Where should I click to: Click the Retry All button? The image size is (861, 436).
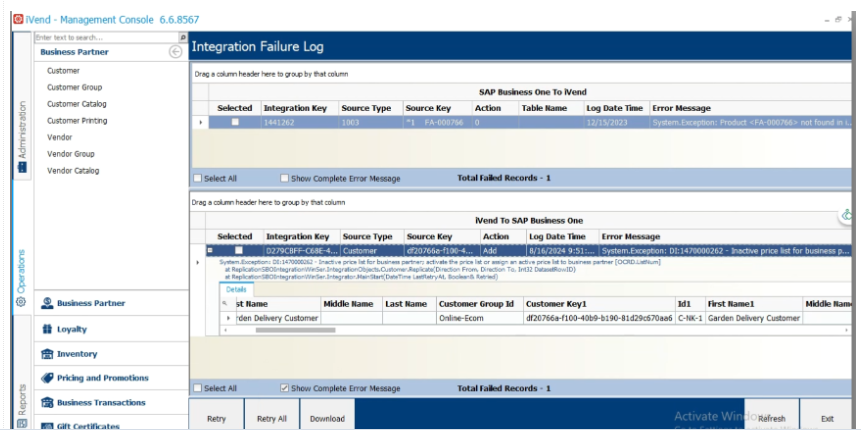tap(272, 415)
